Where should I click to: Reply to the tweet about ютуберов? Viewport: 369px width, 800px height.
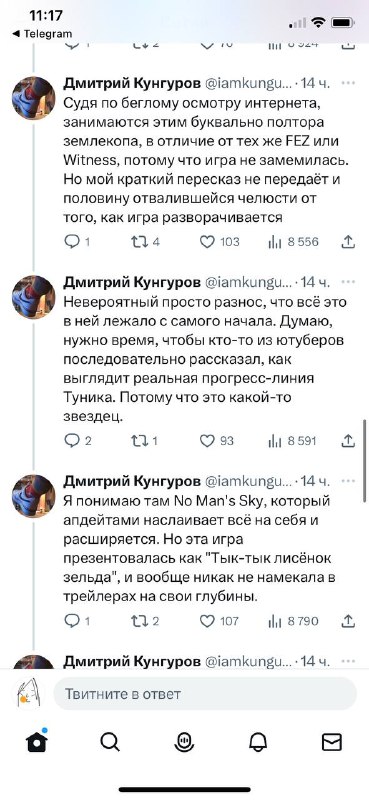tap(72, 441)
